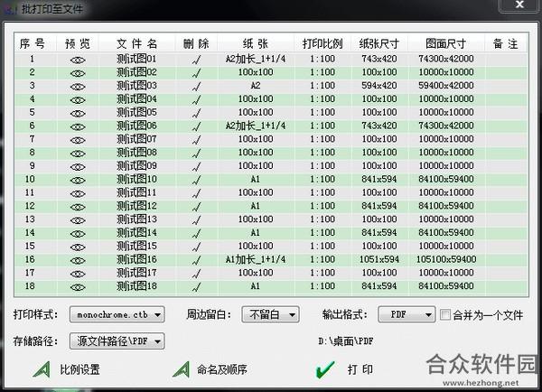
Task: Delete row 测试图11 with its delete mark
Action: pyautogui.click(x=196, y=193)
